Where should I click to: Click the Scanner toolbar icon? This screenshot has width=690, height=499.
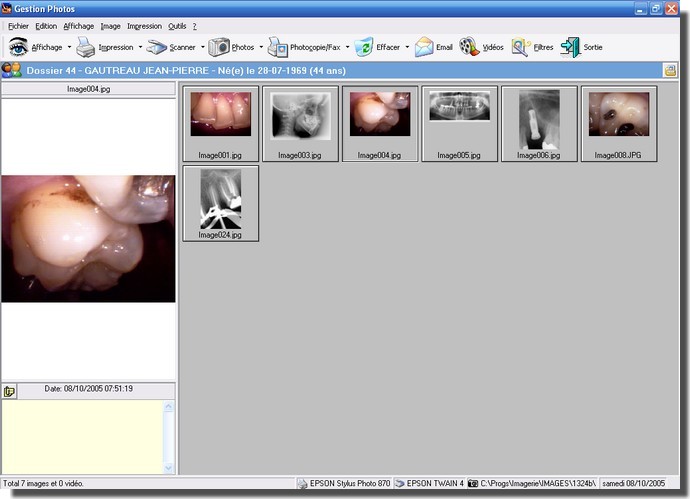157,47
